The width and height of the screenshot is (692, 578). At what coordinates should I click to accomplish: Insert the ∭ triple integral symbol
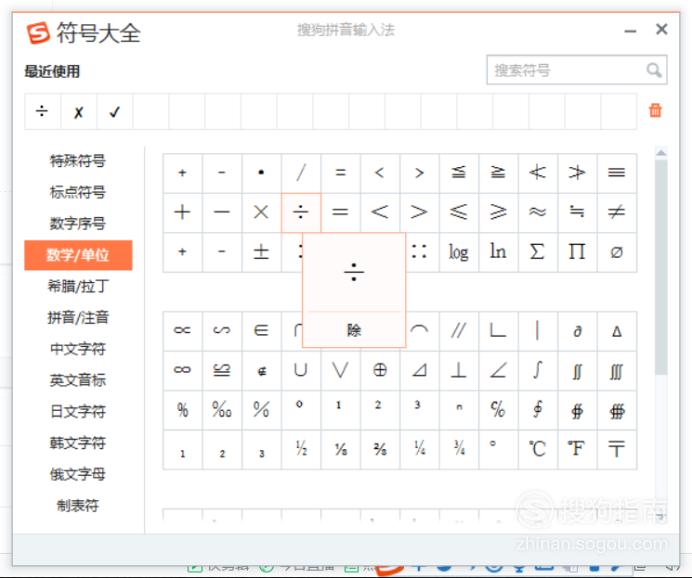pos(617,370)
